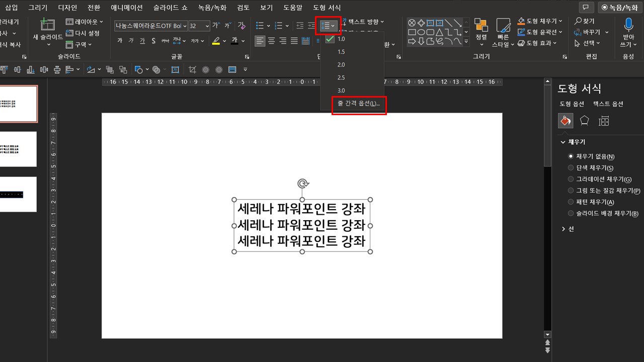Click clear formatting icon
Viewport: 644px width, 362px height.
coord(241,25)
